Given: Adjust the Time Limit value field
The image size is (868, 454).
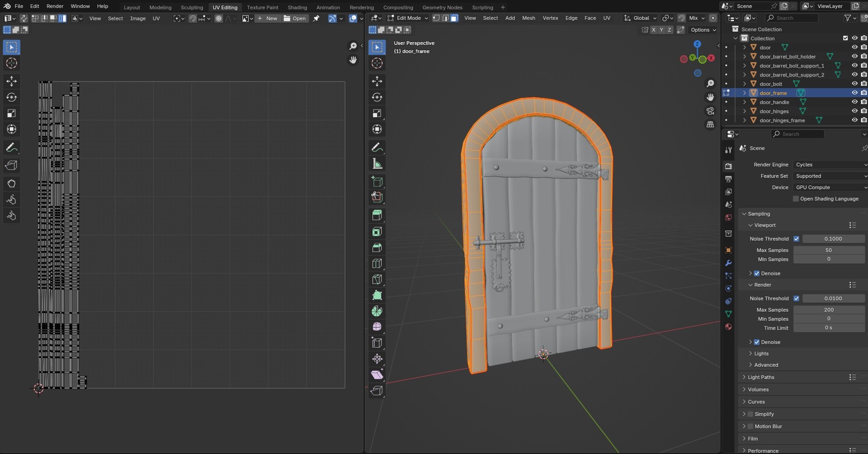Looking at the screenshot, I should click(x=829, y=328).
